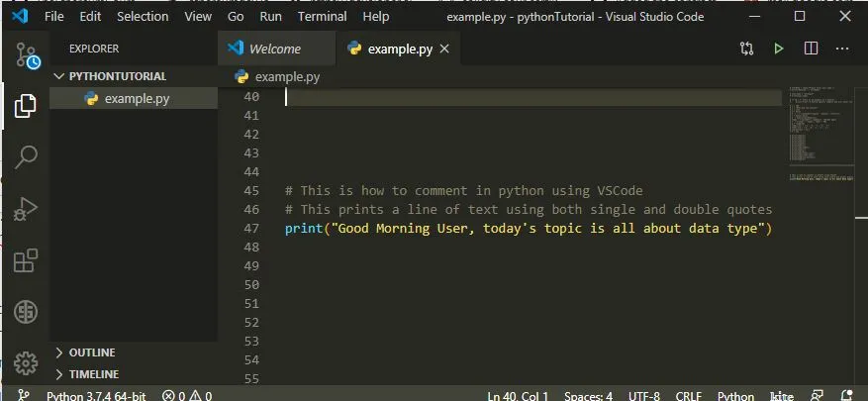Screen dimensions: 868x401
Task: Close the example.py tab
Action: pyautogui.click(x=444, y=49)
